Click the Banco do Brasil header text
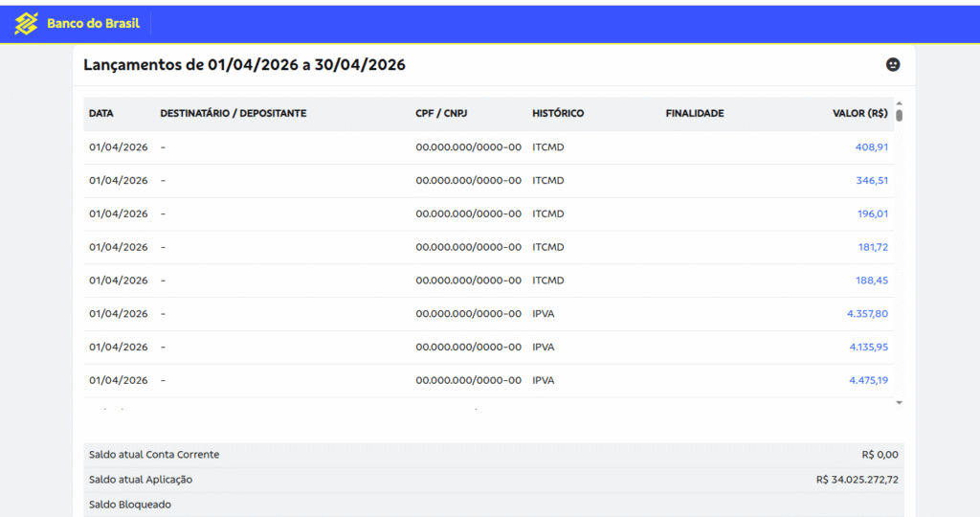 93,24
